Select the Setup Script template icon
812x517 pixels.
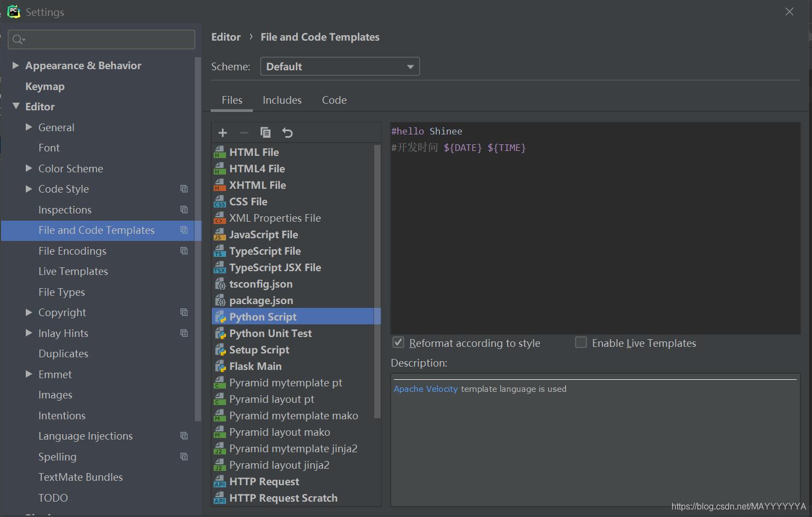220,350
